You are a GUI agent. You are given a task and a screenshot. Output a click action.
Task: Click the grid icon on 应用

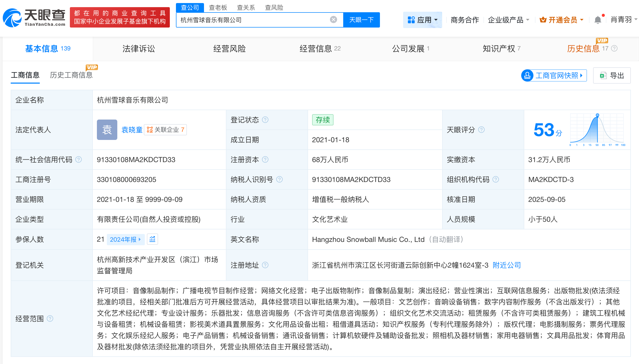click(x=411, y=20)
